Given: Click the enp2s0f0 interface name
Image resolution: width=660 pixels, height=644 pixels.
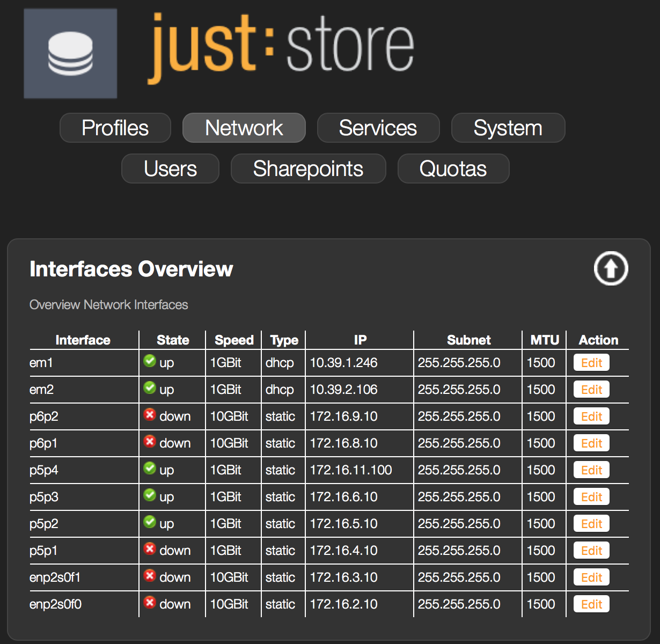Looking at the screenshot, I should point(56,605).
